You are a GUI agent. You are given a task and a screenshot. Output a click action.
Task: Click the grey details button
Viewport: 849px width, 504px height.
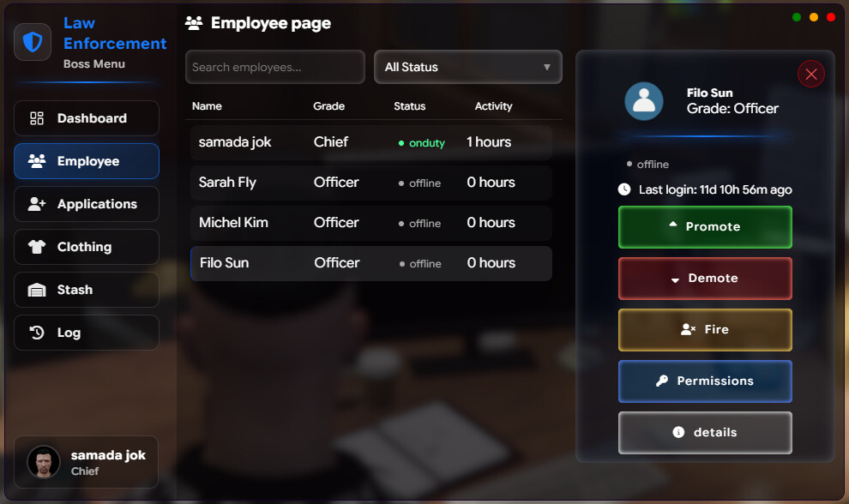point(705,433)
